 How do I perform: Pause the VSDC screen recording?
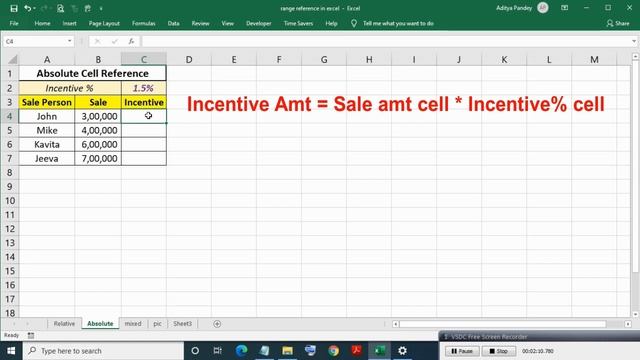[x=462, y=351]
